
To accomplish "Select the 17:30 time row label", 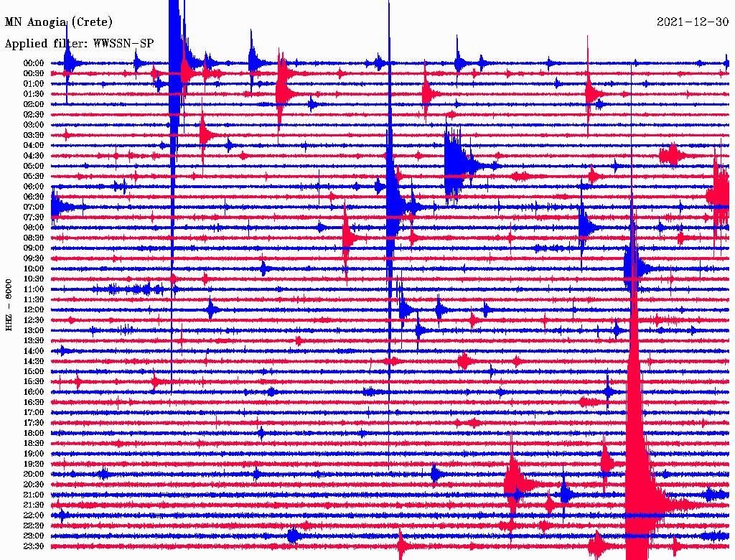I will pos(34,423).
